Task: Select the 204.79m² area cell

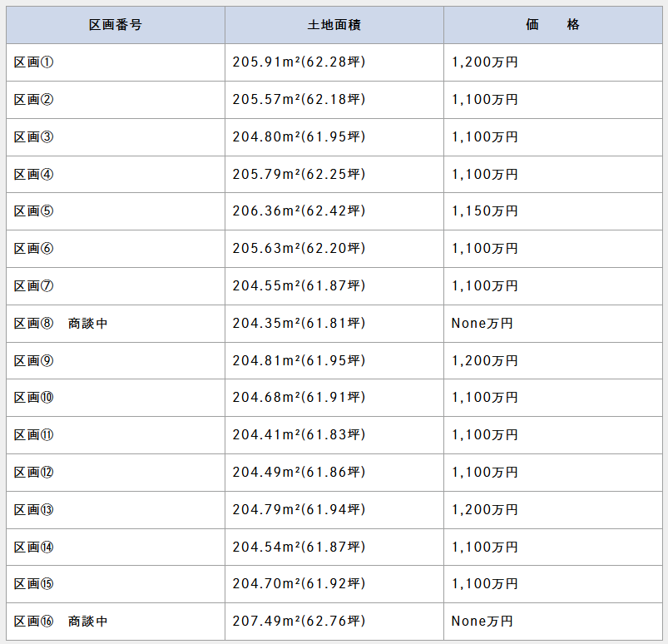Action: [x=299, y=510]
